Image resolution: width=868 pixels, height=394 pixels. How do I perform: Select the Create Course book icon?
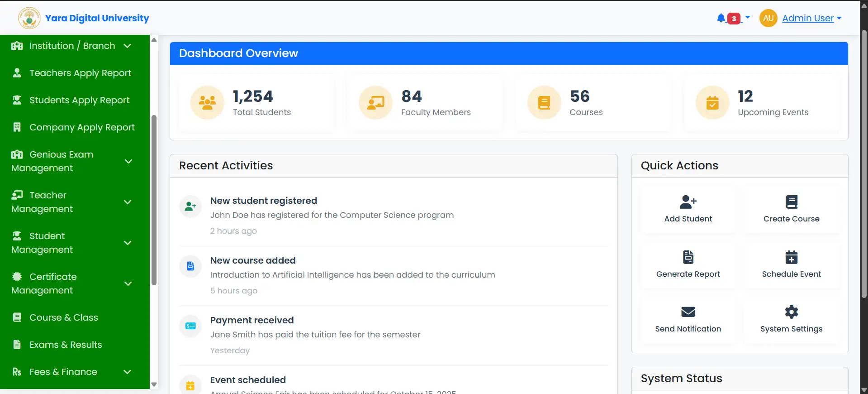click(x=792, y=202)
